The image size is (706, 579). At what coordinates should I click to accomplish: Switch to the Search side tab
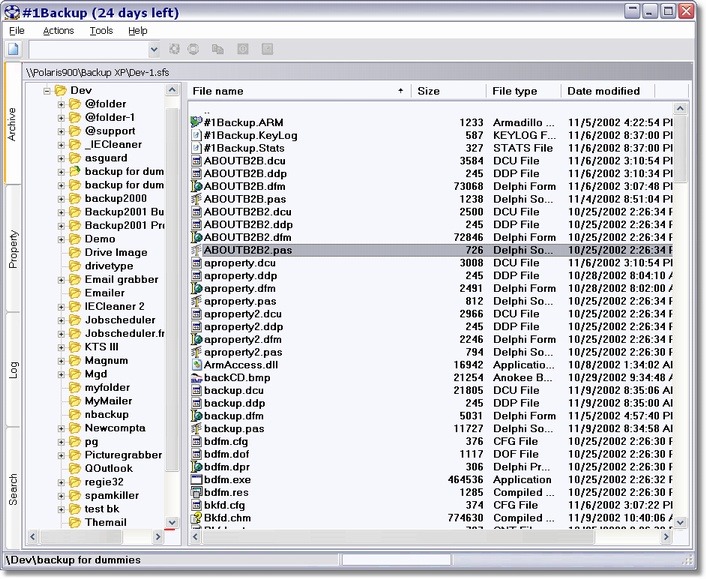click(13, 489)
